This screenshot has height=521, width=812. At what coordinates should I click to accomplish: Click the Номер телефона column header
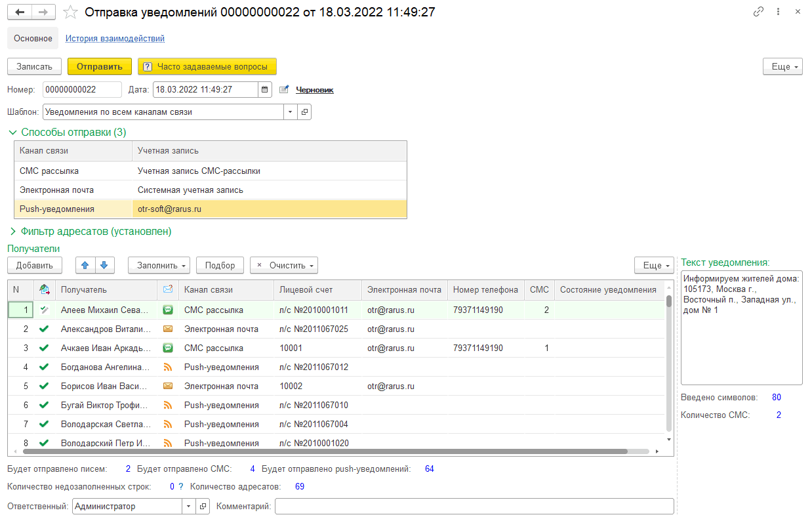point(485,289)
